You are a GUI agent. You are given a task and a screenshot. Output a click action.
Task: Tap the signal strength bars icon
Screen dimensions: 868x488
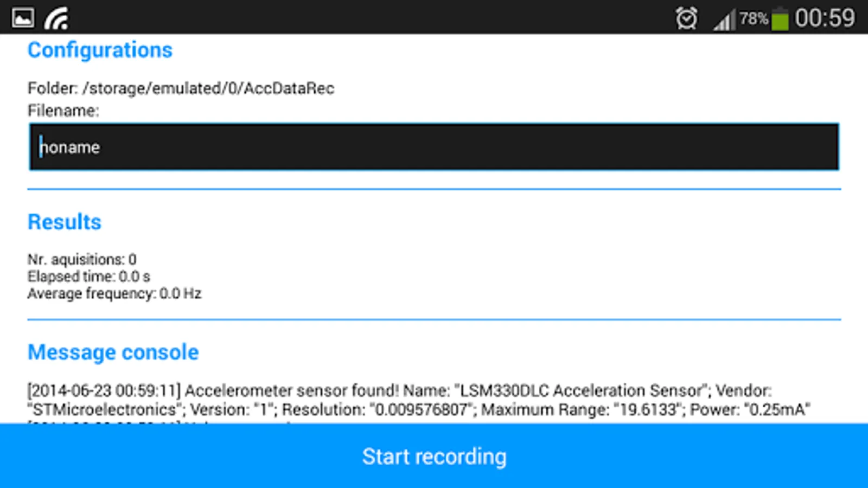(724, 20)
